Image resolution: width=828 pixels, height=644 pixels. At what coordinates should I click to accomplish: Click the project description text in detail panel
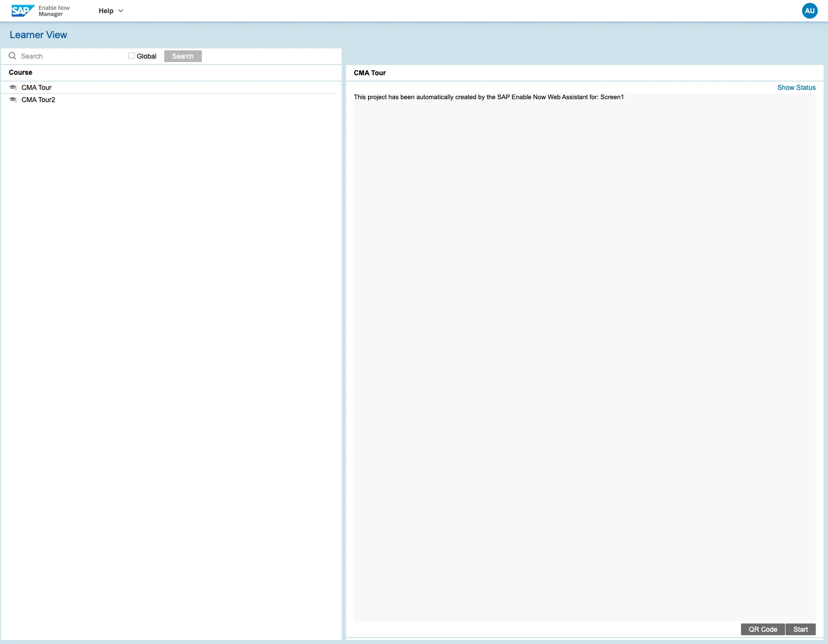pos(488,97)
